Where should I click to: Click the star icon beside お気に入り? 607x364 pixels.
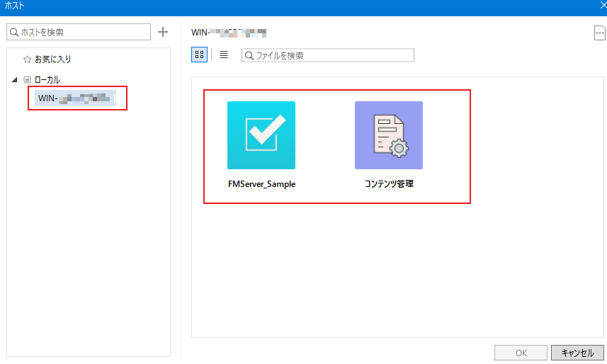27,59
